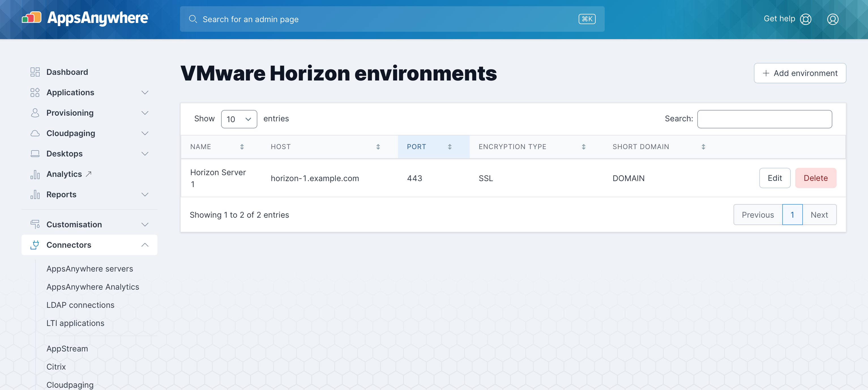
Task: Click the Dashboard grid icon
Action: pos(35,72)
